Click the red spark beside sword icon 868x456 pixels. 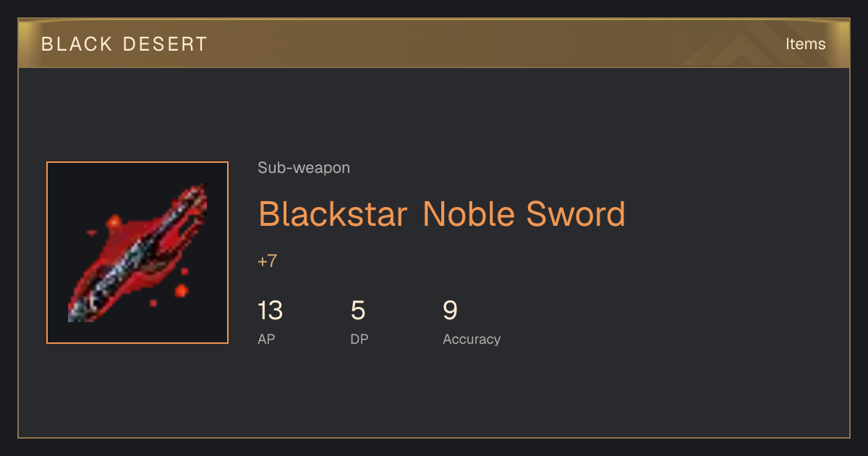[x=181, y=291]
